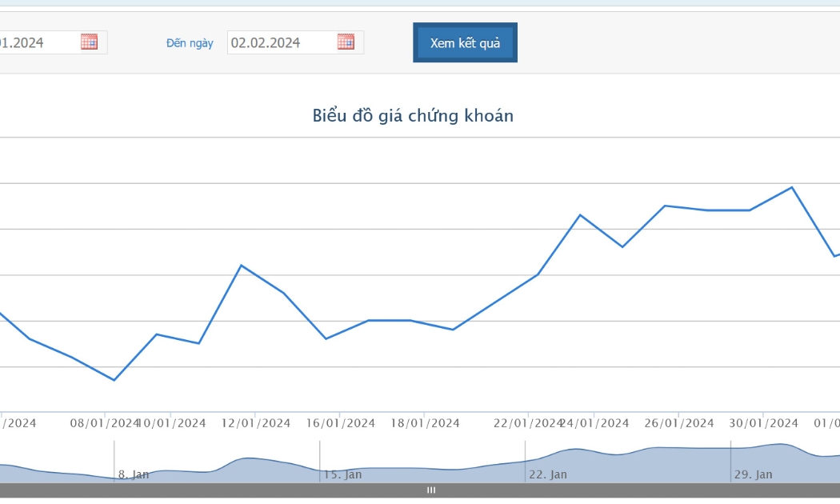Click the 22. Jan marker in navigator
The height and width of the screenshot is (504, 840).
click(x=548, y=474)
